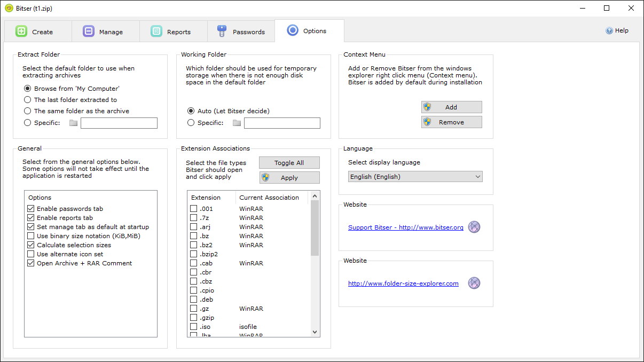The image size is (644, 362).
Task: Select the Manage tab archive icon
Action: coord(88,32)
